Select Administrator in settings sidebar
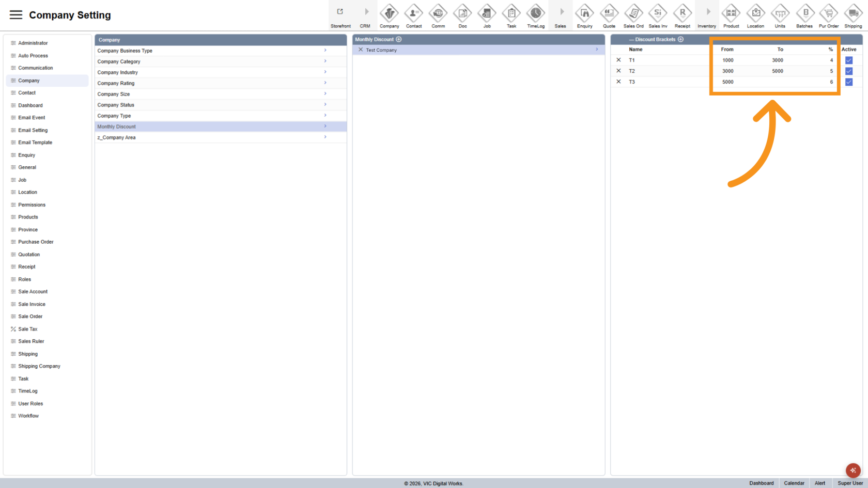 point(47,43)
